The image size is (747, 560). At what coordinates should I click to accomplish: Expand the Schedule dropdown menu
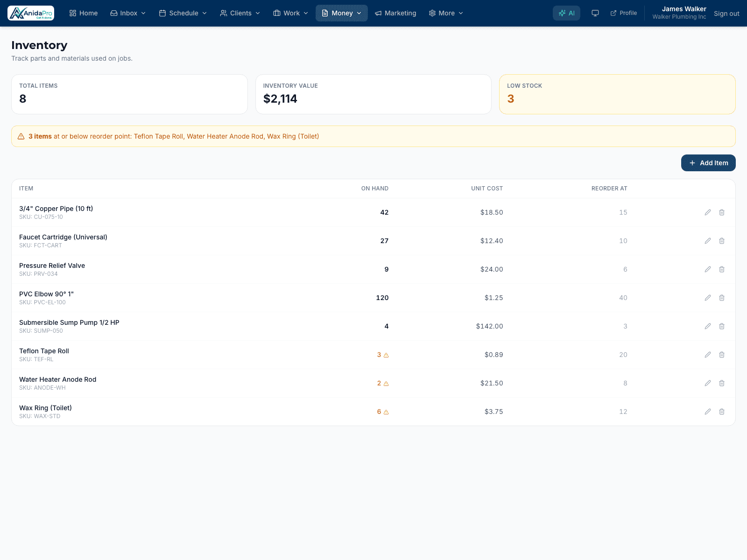coord(183,13)
